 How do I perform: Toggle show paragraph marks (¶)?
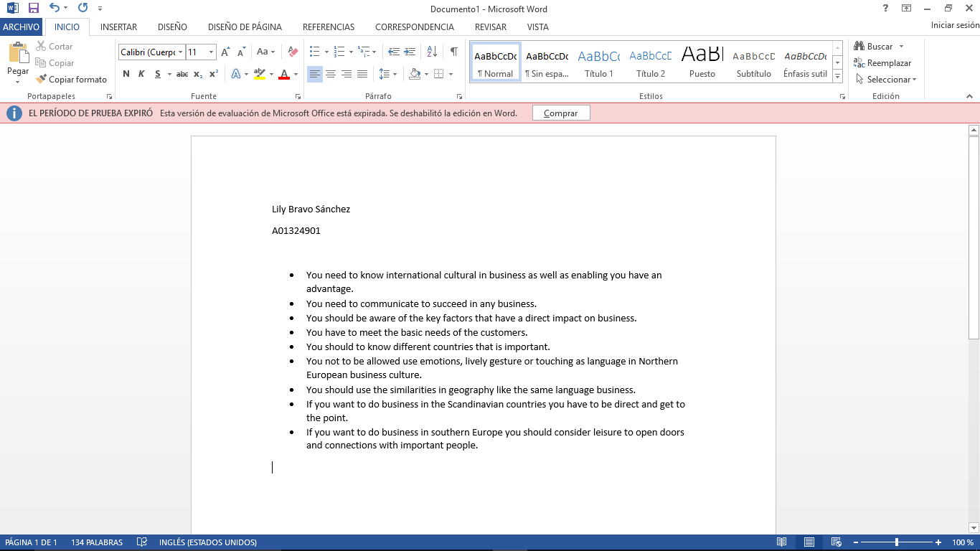click(453, 52)
